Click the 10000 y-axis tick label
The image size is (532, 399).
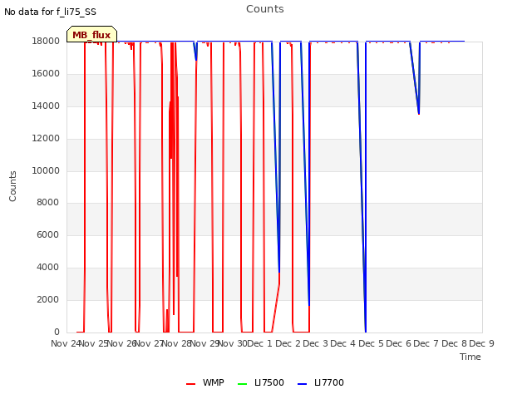46,170
